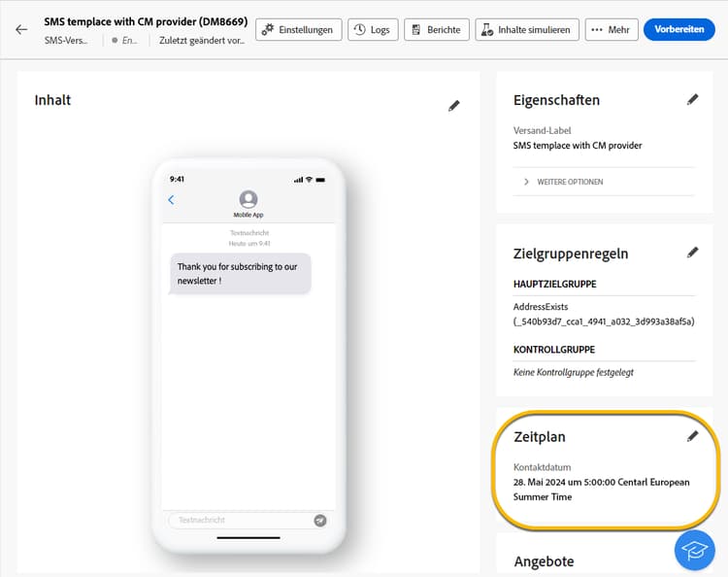Viewport: 728px width, 577px height.
Task: Select the SMS message bubble preview
Action: [x=240, y=274]
